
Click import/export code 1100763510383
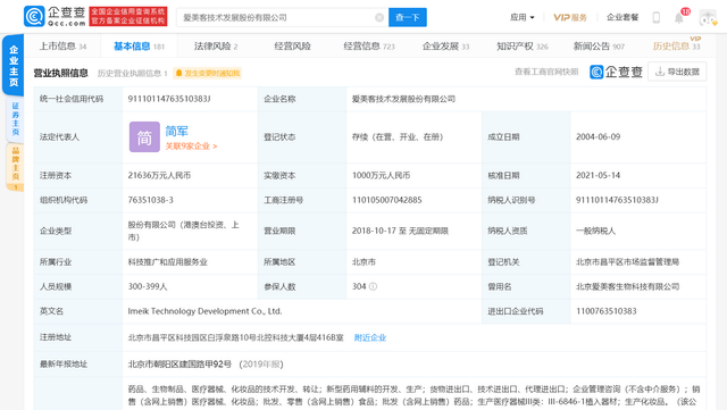coord(606,311)
